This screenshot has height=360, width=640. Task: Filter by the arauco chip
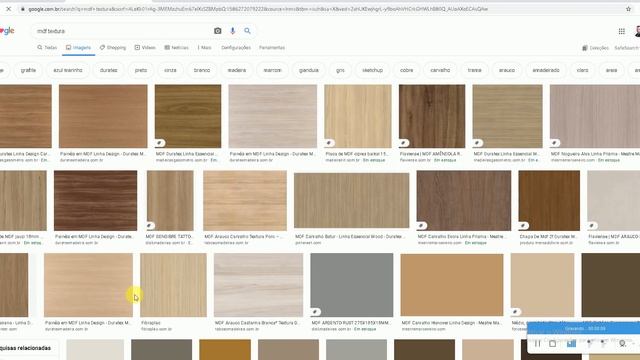(507, 70)
